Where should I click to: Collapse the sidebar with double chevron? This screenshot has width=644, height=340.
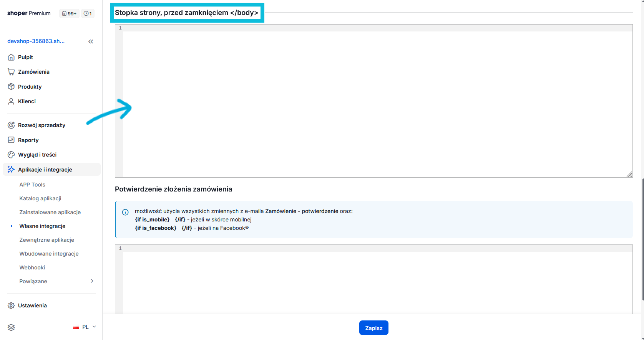coord(91,41)
